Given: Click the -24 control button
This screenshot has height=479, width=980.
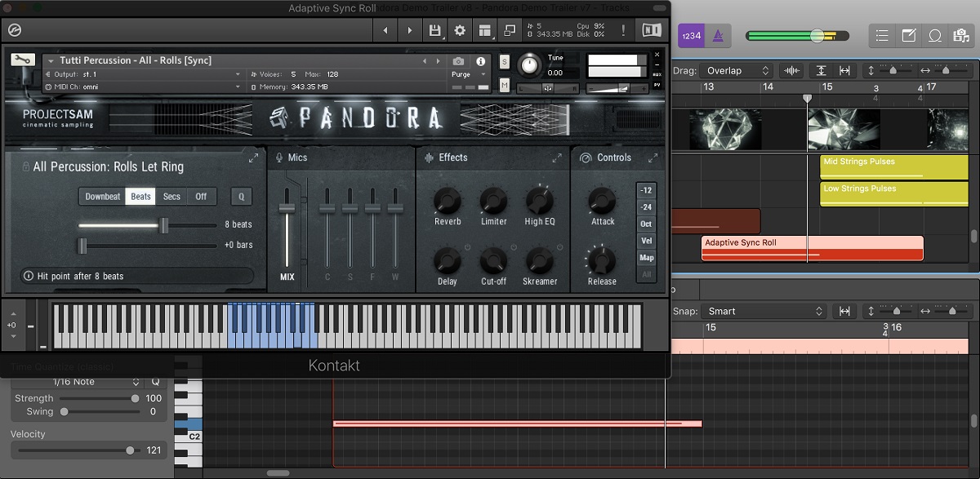Looking at the screenshot, I should coord(646,207).
